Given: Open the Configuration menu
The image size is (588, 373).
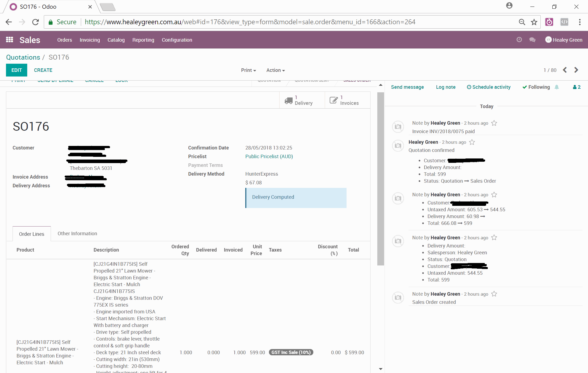Looking at the screenshot, I should (x=177, y=40).
